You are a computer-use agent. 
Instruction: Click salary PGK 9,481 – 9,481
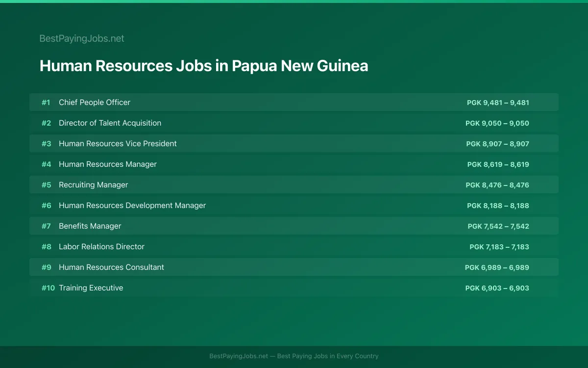point(498,103)
